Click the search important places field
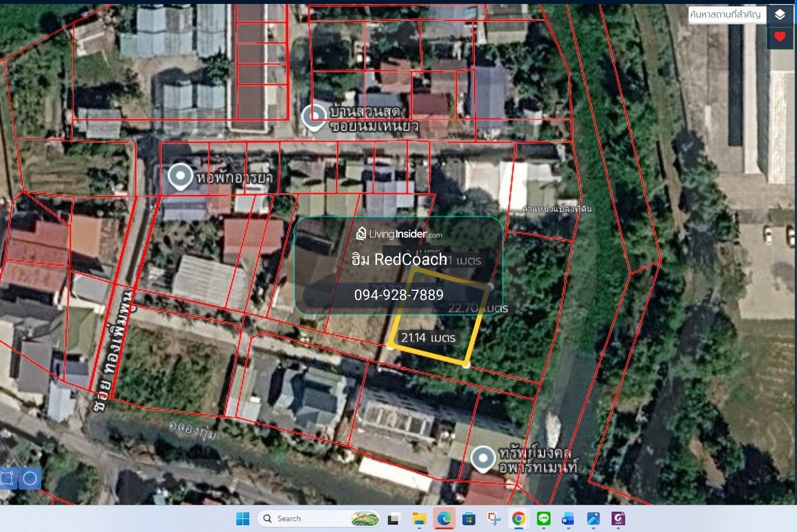This screenshot has height=532, width=797. [727, 15]
